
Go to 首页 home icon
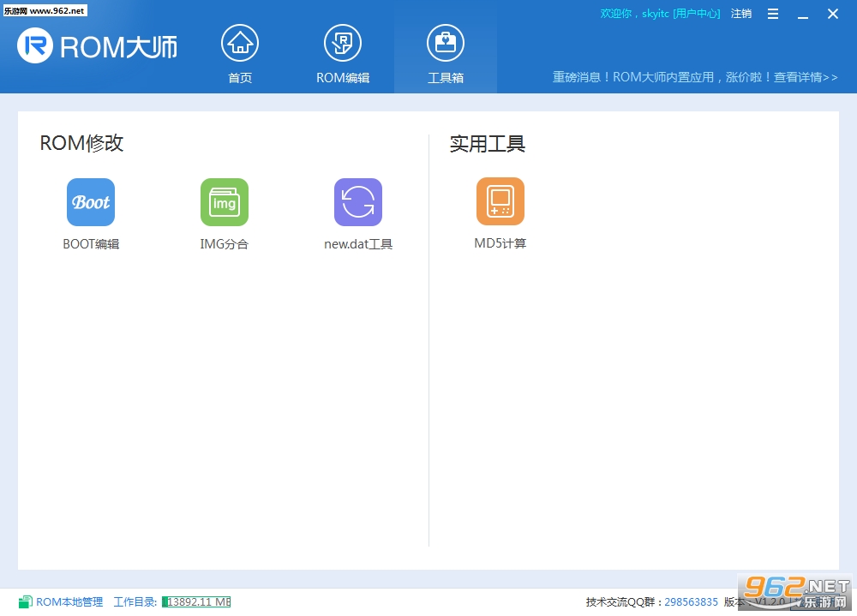pyautogui.click(x=240, y=43)
